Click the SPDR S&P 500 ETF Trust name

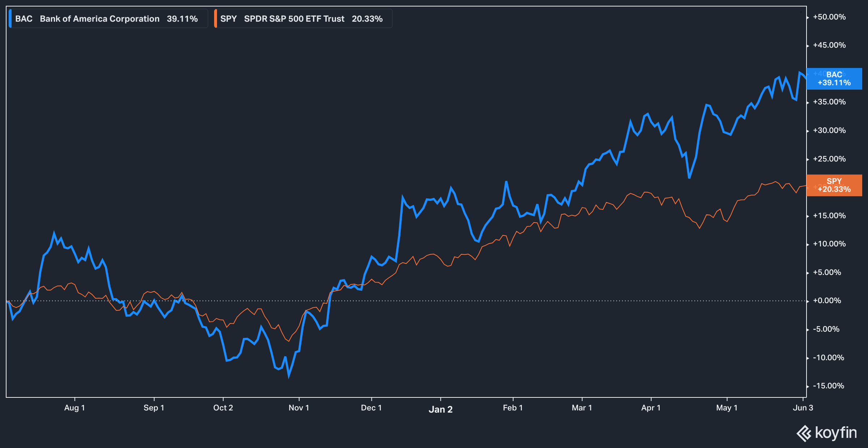pyautogui.click(x=294, y=19)
